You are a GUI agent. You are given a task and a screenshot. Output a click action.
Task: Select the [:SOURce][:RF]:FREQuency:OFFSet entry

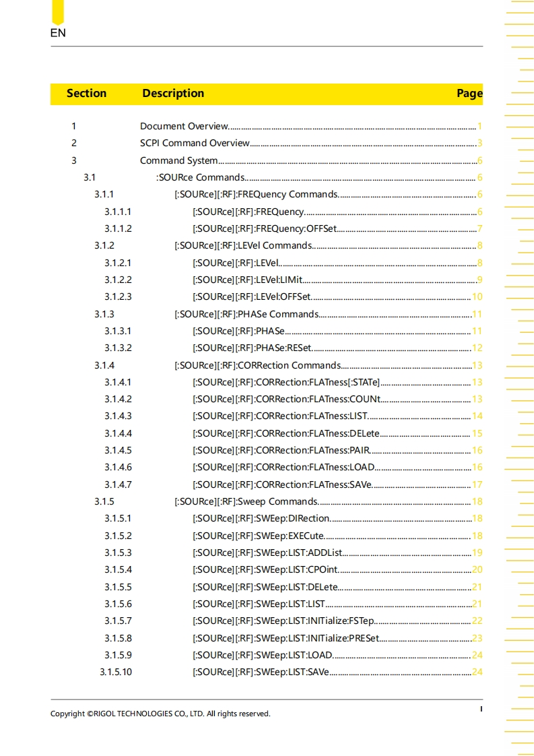click(x=264, y=228)
